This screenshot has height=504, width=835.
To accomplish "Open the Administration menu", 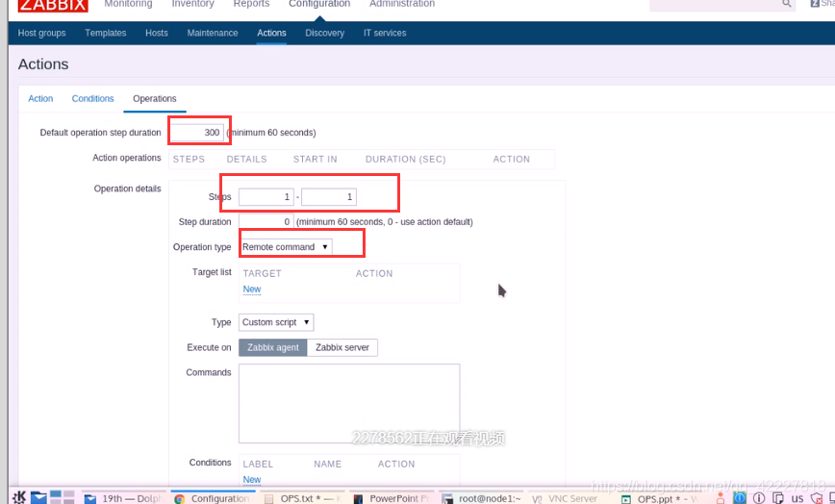I will [x=402, y=4].
